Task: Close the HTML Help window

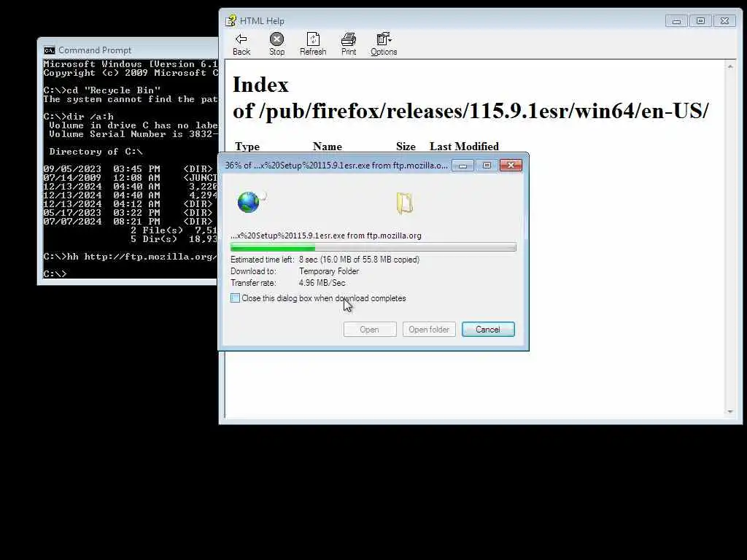Action: [724, 21]
